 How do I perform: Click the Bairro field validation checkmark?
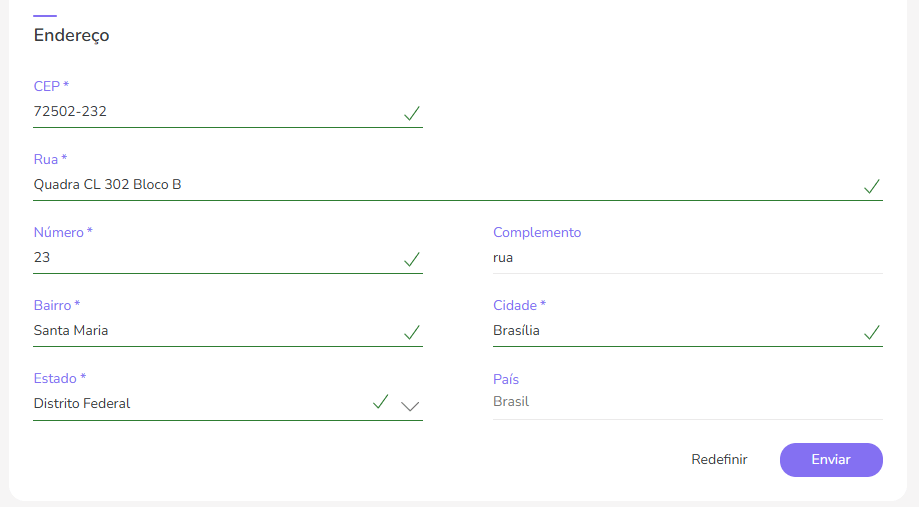(x=411, y=332)
